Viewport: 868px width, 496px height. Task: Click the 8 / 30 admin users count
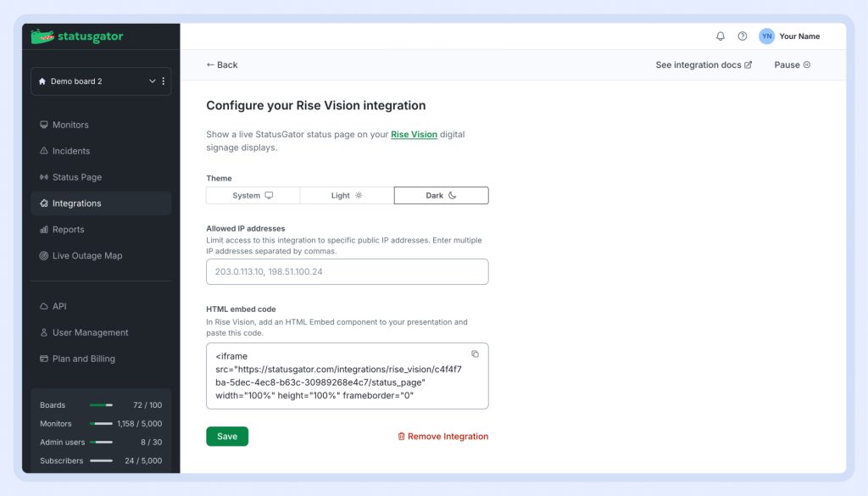[x=151, y=443]
